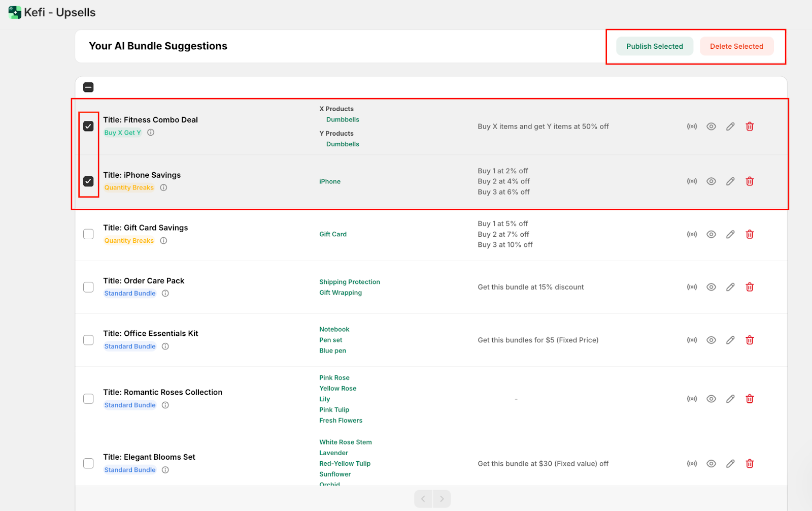Go to previous page of suggestions
Screen dimensions: 812x511
tap(423, 499)
